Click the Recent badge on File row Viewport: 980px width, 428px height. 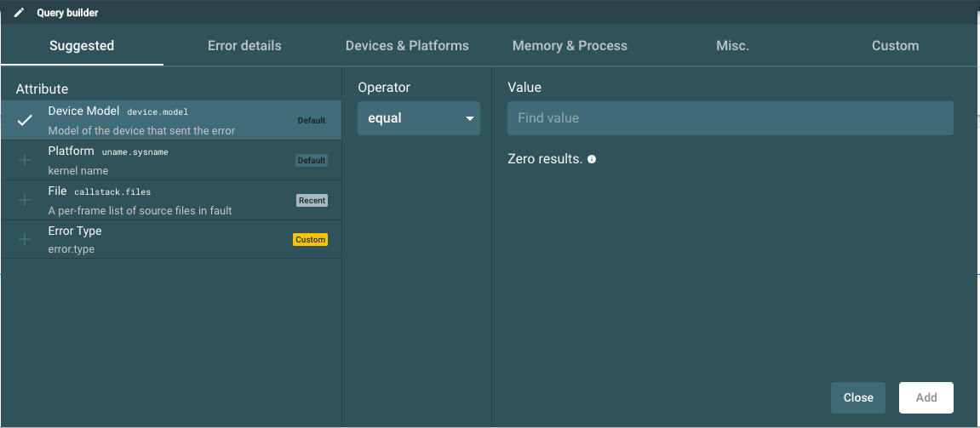pyautogui.click(x=312, y=201)
